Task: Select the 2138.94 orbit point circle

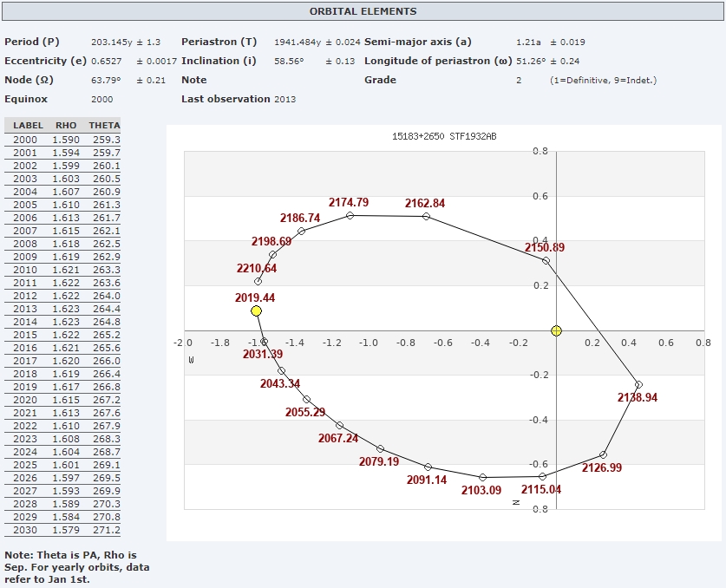Action: click(638, 384)
